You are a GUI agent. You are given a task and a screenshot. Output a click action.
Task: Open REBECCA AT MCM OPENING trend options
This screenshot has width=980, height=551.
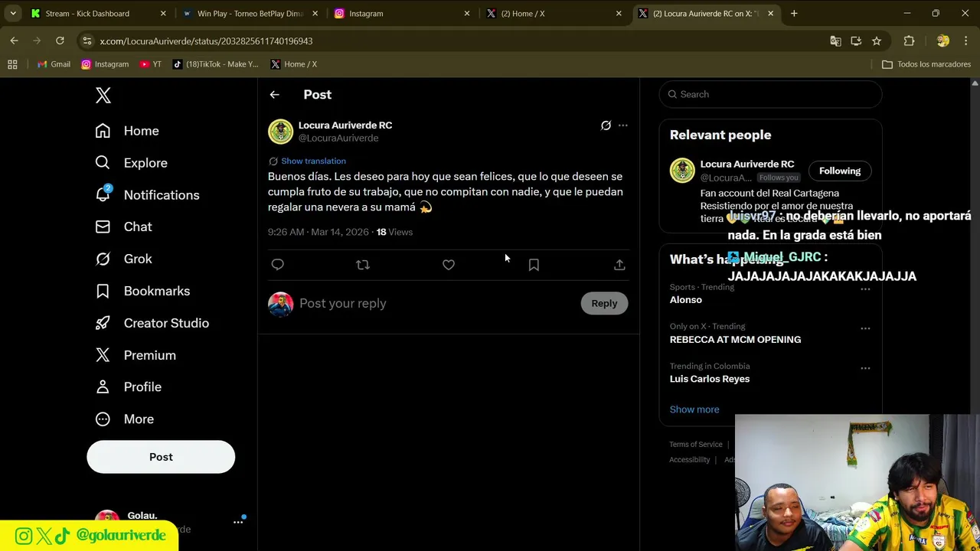(865, 328)
